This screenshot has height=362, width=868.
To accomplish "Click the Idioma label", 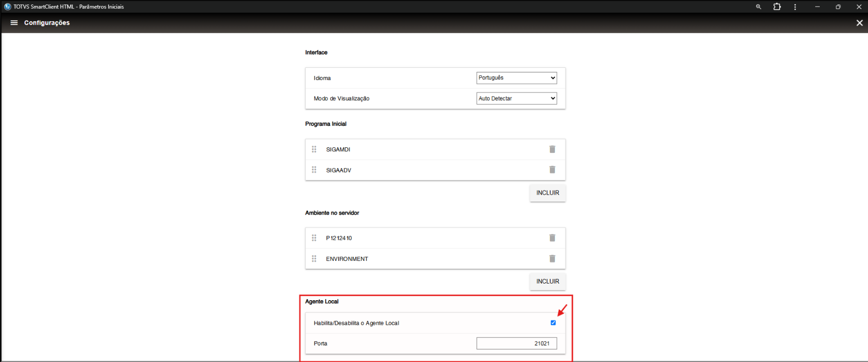I will pos(322,78).
